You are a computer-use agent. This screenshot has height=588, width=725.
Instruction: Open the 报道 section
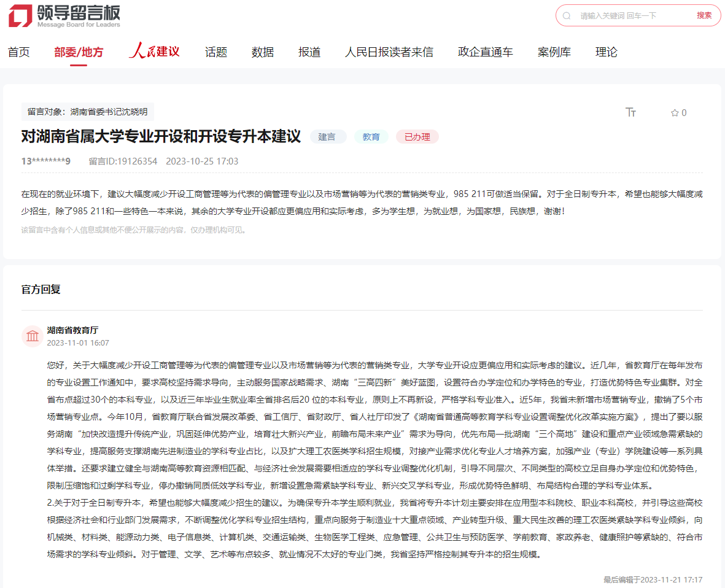tap(309, 52)
